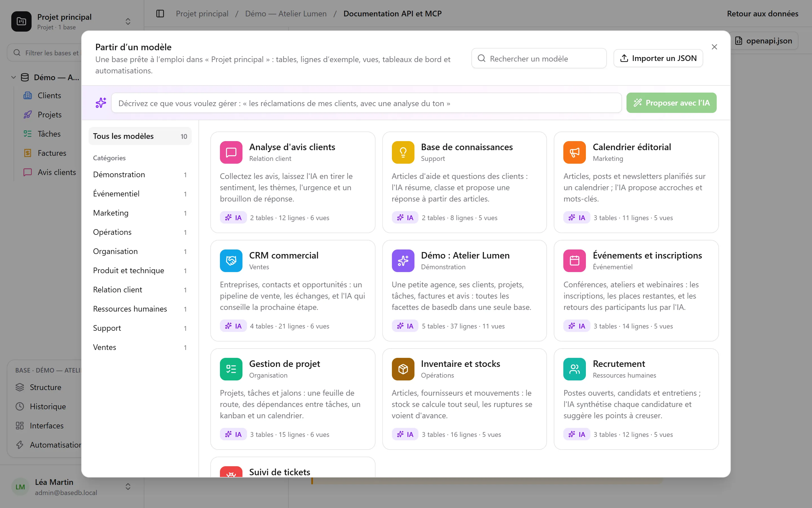Click the Structure layers icon
The image size is (812, 508).
pyautogui.click(x=20, y=387)
